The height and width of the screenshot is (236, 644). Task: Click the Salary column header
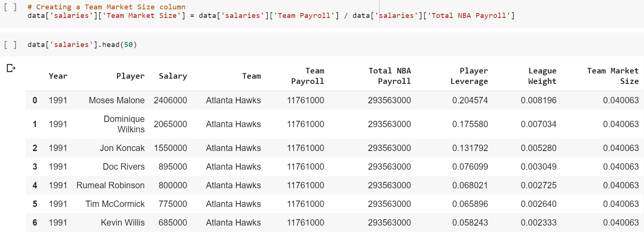pyautogui.click(x=173, y=76)
